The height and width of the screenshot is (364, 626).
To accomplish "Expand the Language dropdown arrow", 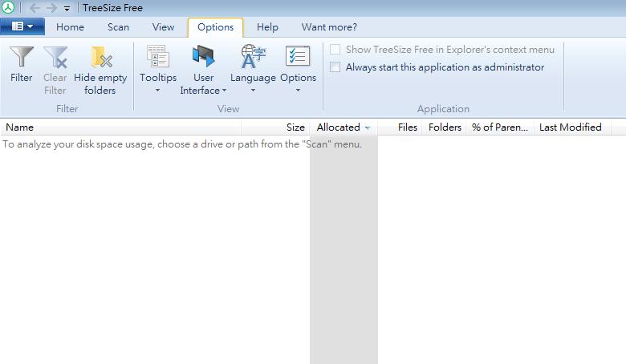I will [253, 91].
